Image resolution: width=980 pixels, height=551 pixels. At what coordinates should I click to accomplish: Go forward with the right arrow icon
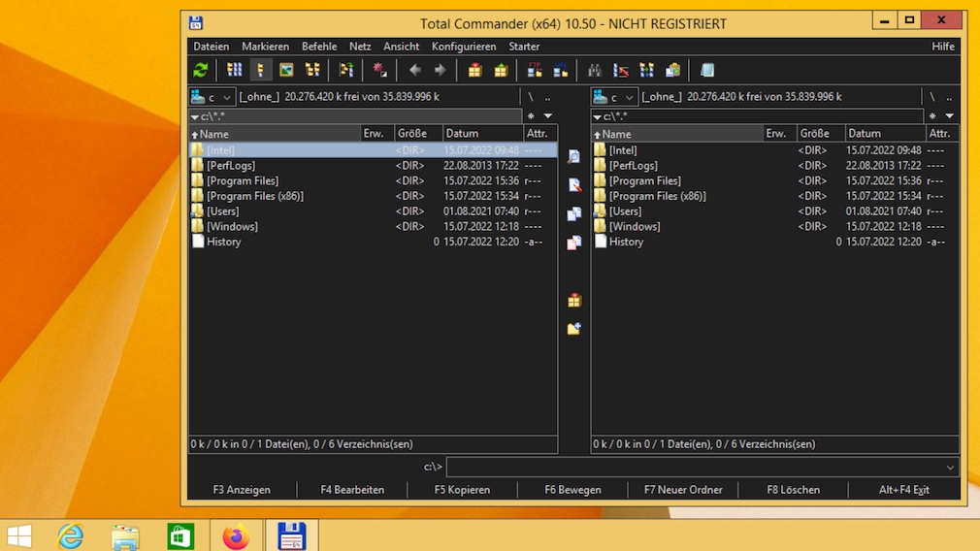(440, 70)
